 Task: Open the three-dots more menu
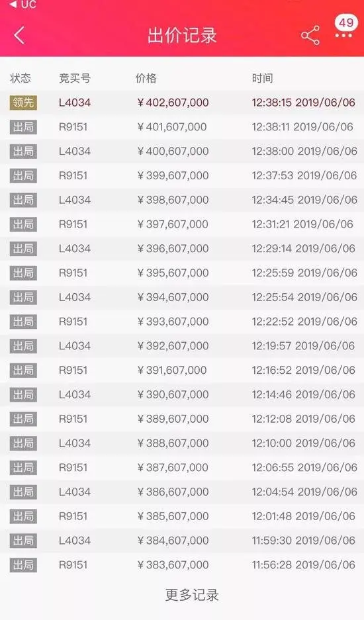click(x=343, y=36)
